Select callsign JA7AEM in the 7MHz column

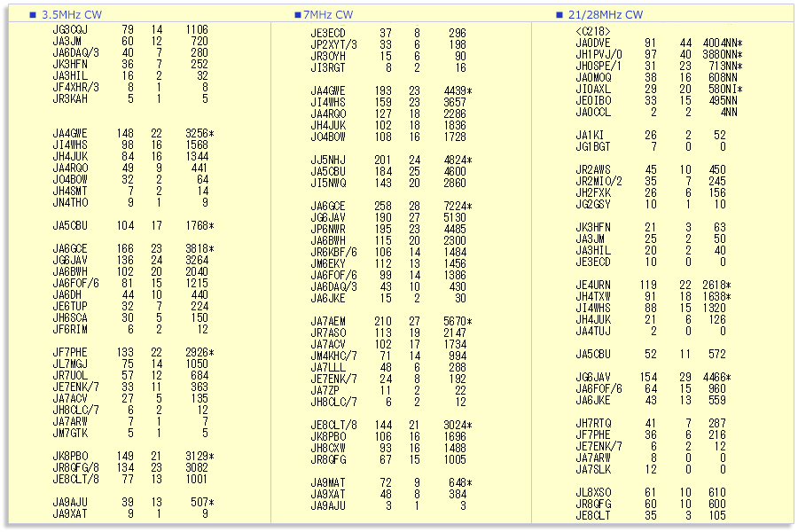point(328,321)
